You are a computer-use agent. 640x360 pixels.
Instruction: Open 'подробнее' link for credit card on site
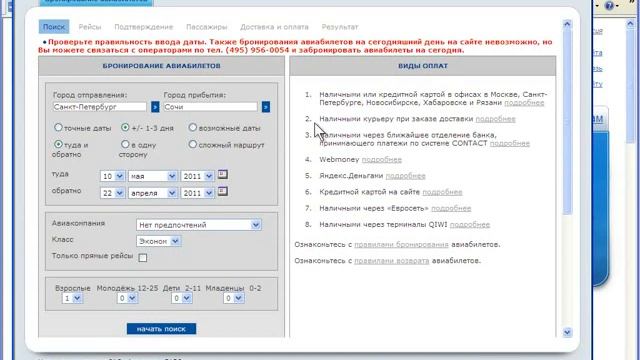(442, 192)
